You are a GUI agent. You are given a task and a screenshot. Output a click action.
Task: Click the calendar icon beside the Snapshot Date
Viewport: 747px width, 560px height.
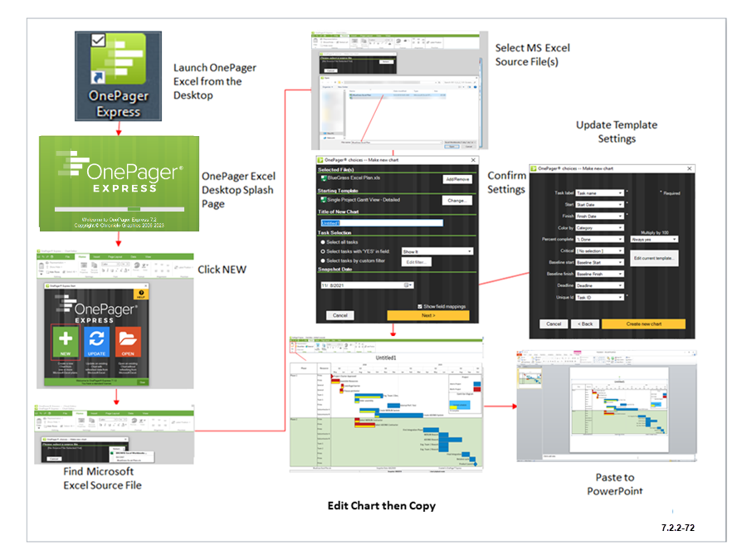click(x=408, y=285)
